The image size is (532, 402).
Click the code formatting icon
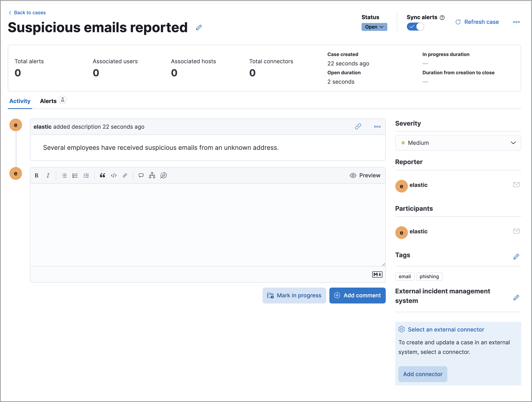pos(114,176)
